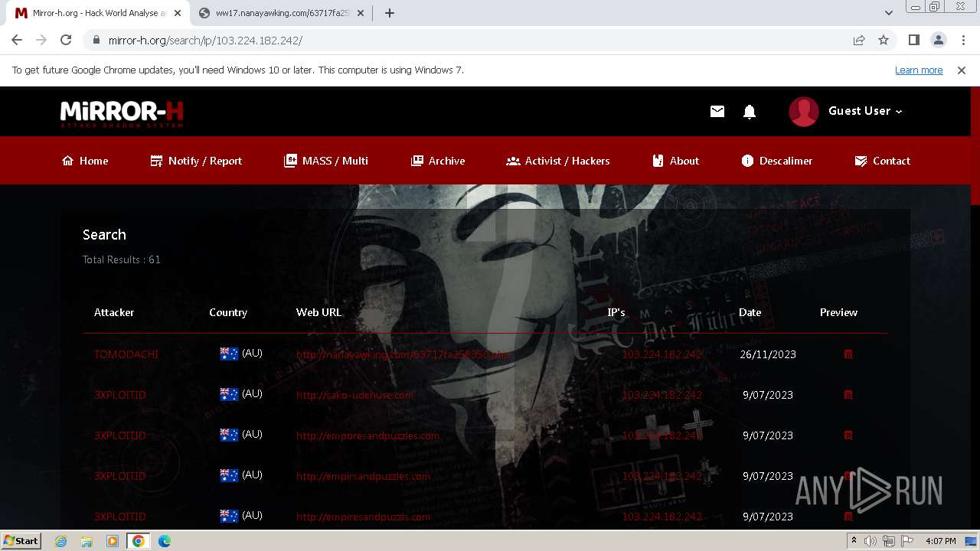This screenshot has height=551, width=980.
Task: Toggle the Chrome side panel icon
Action: [x=913, y=41]
